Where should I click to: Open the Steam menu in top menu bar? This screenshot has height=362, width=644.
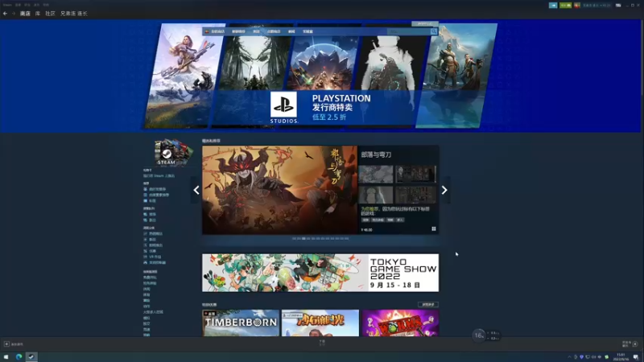(x=7, y=5)
